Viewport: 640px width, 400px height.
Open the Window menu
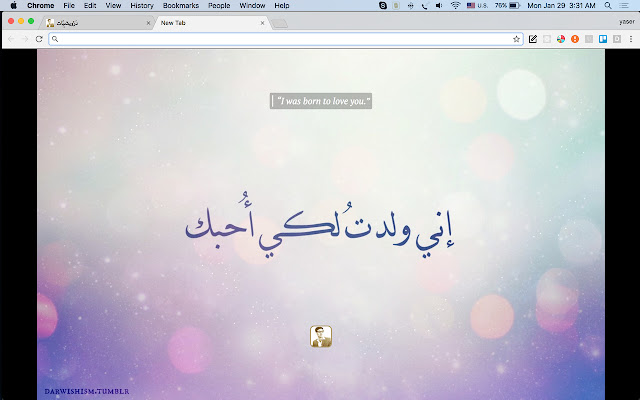tap(252, 5)
